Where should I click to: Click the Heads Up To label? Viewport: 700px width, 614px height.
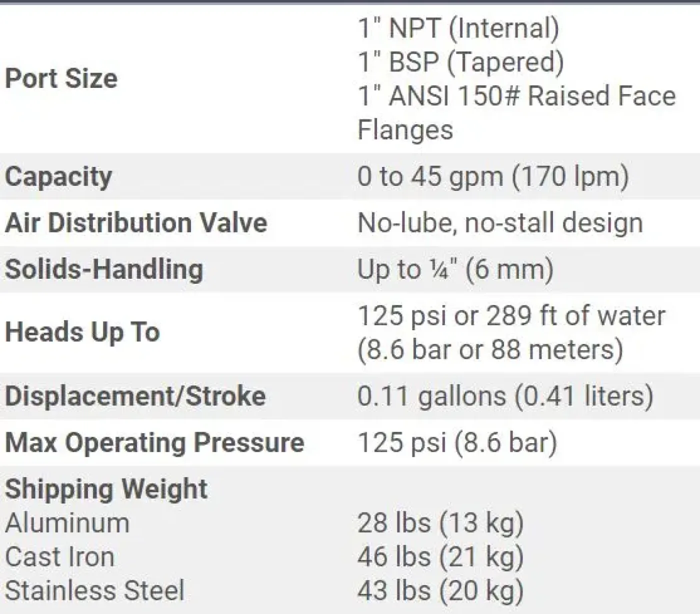[x=82, y=332]
